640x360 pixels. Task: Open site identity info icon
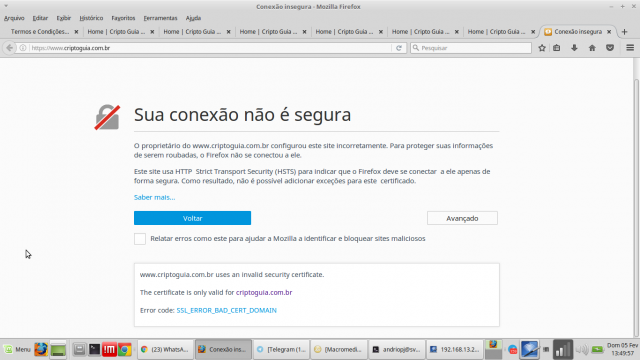point(23,48)
